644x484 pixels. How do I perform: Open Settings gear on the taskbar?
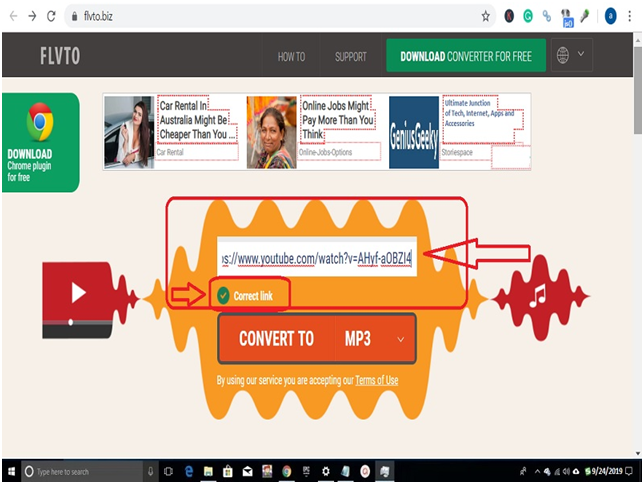coord(326,471)
